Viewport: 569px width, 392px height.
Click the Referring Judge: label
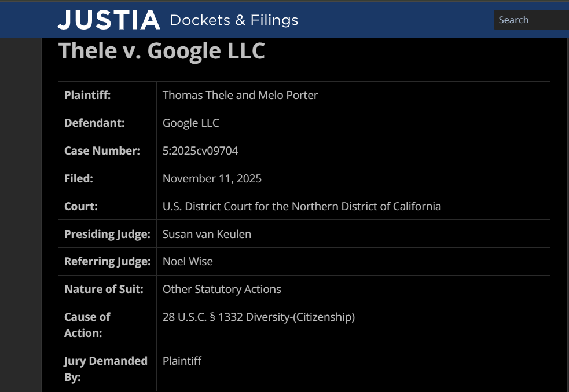pos(108,261)
